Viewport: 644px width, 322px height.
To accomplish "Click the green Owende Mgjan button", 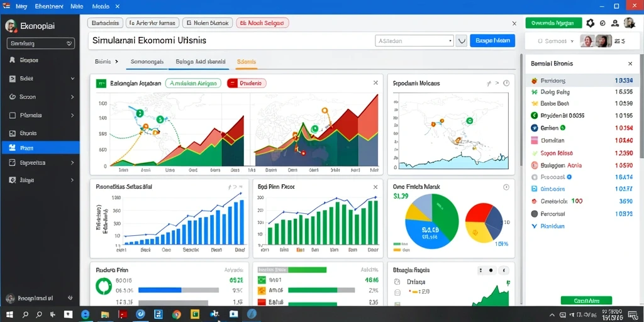I will (553, 23).
